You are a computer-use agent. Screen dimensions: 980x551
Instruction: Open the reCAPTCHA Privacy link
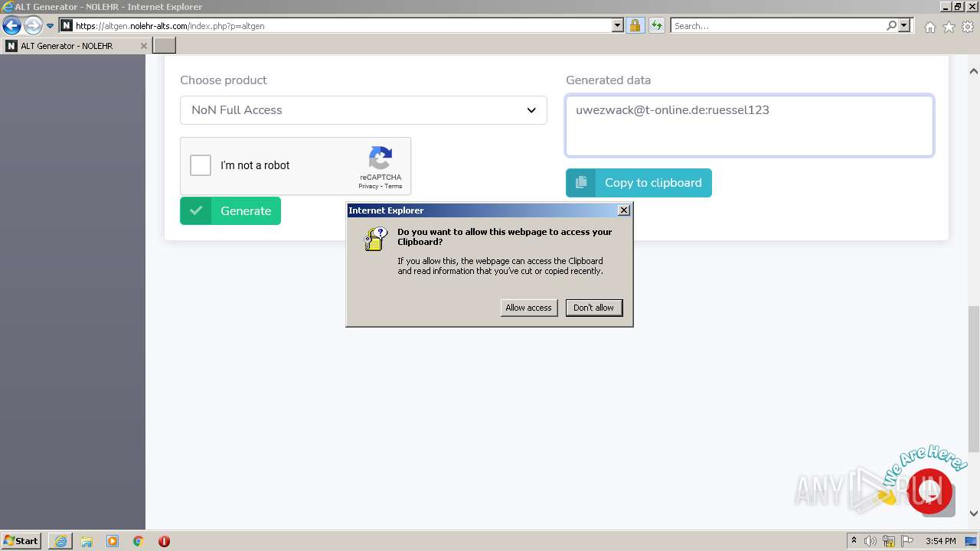368,186
